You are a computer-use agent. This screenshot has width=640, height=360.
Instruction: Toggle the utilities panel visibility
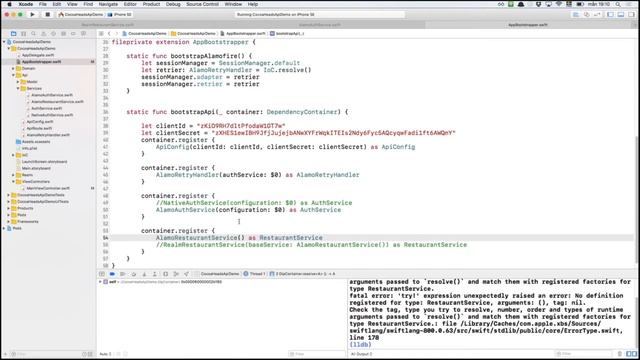(x=631, y=15)
